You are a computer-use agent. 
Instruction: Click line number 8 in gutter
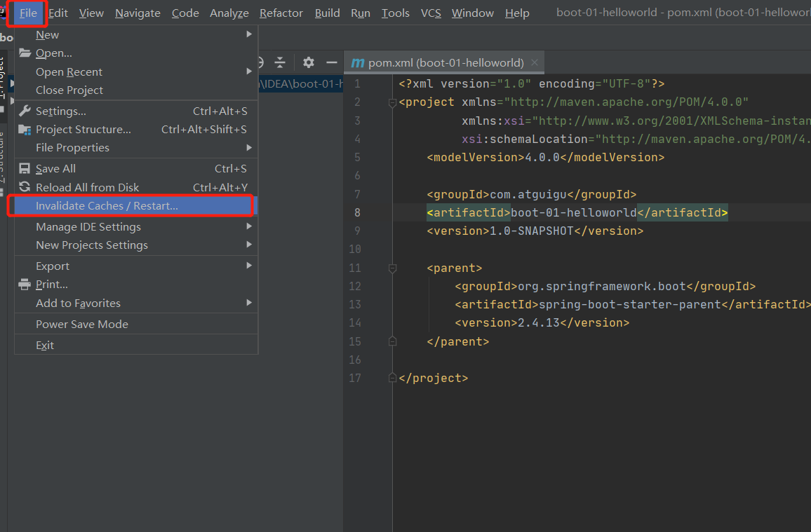(x=357, y=212)
